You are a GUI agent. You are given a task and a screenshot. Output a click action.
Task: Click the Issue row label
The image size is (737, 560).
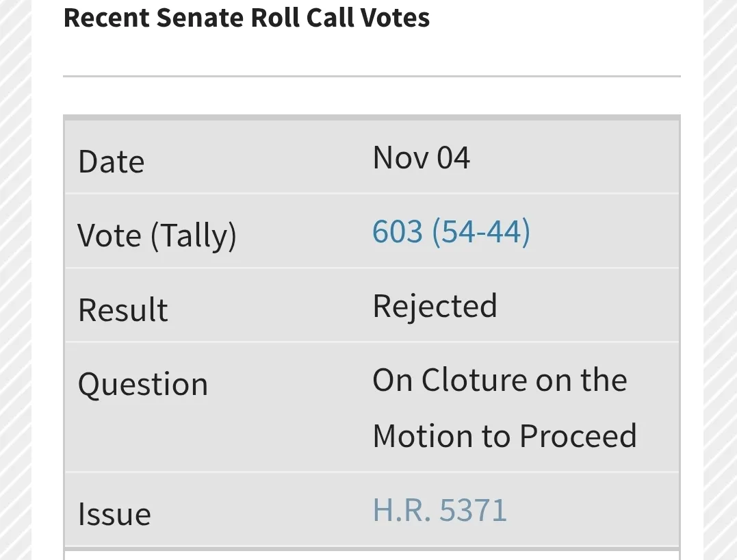coord(114,514)
